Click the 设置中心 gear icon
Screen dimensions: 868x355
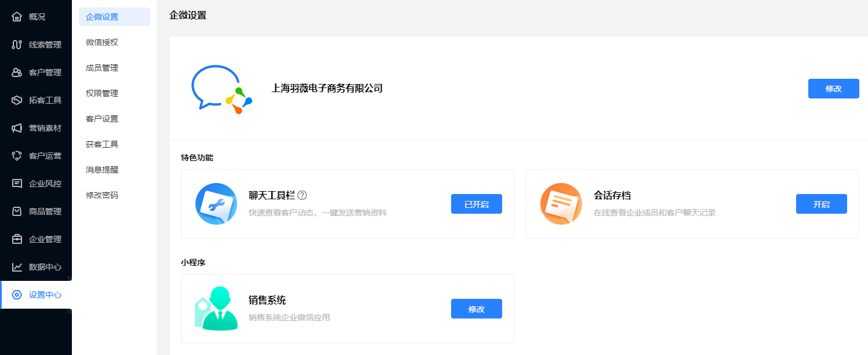point(17,295)
